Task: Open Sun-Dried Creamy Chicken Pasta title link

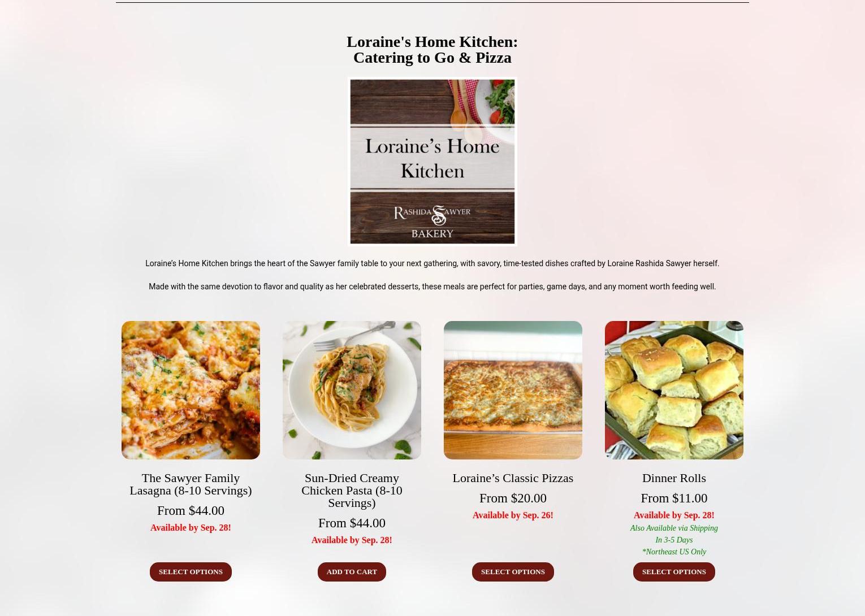Action: coord(352,491)
